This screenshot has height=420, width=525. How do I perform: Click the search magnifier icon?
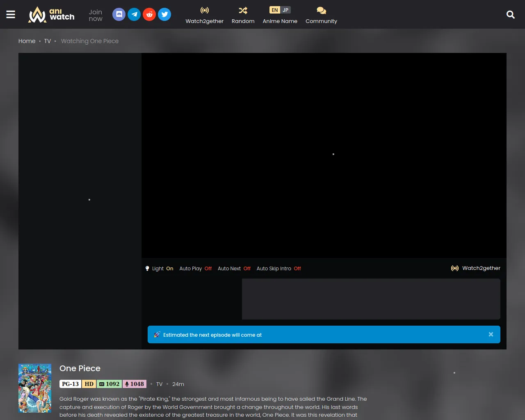click(x=511, y=15)
